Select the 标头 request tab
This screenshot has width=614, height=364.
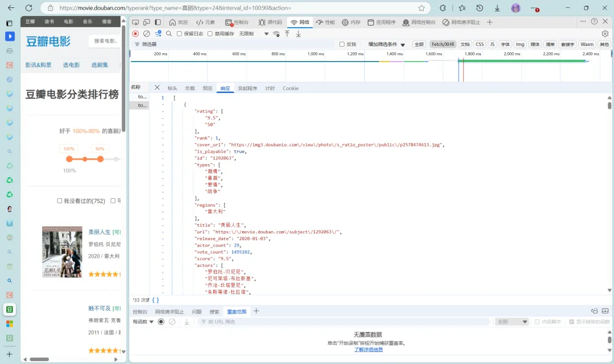coord(172,89)
